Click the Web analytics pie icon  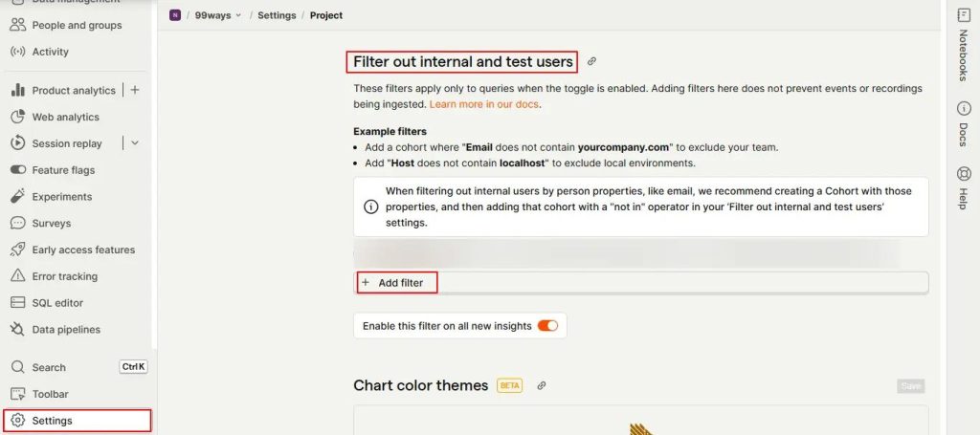tap(18, 117)
